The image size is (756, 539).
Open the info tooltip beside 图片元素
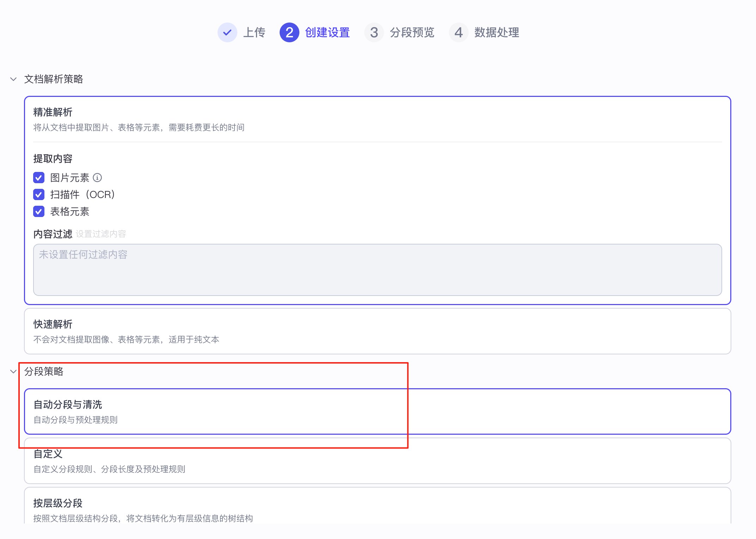coord(98,178)
